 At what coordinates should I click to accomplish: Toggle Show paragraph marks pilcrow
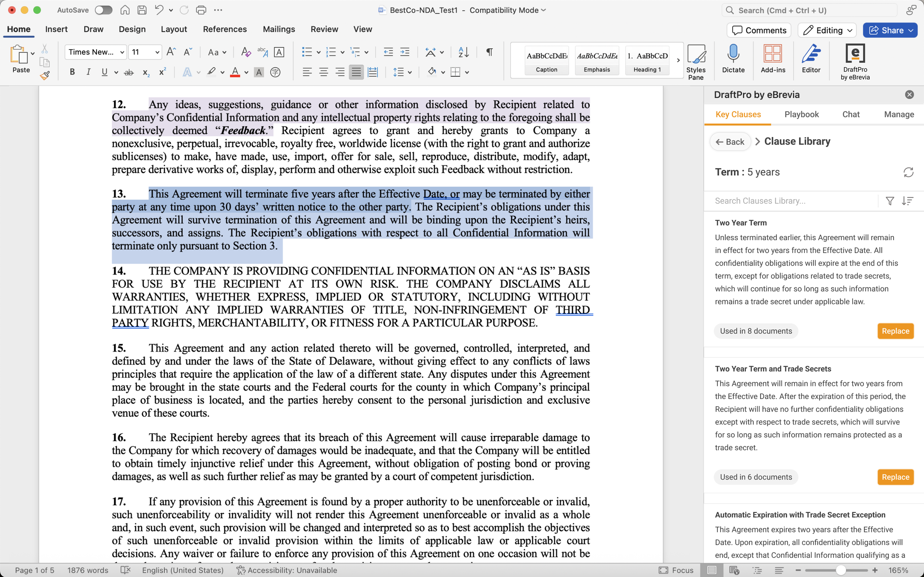(489, 52)
